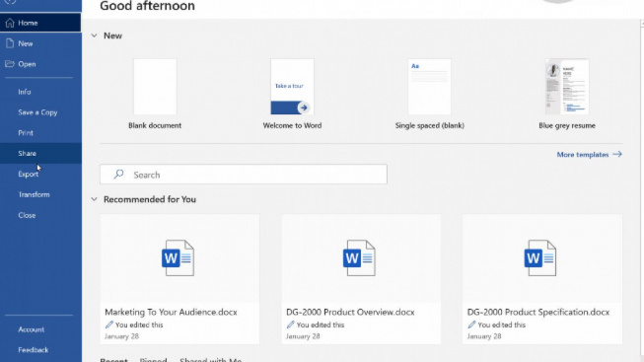Click the Single spaced (blank) label

point(430,125)
